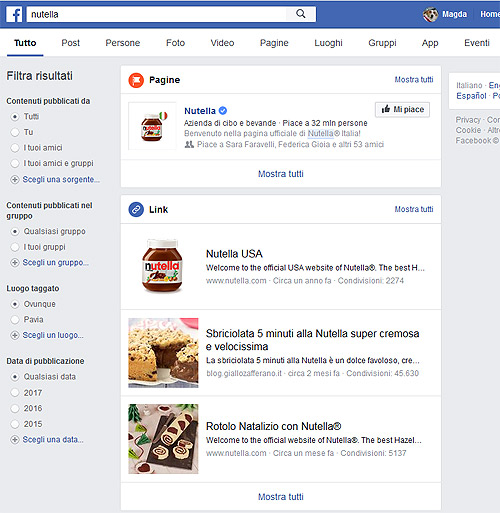Open the Pagine tab

click(274, 43)
